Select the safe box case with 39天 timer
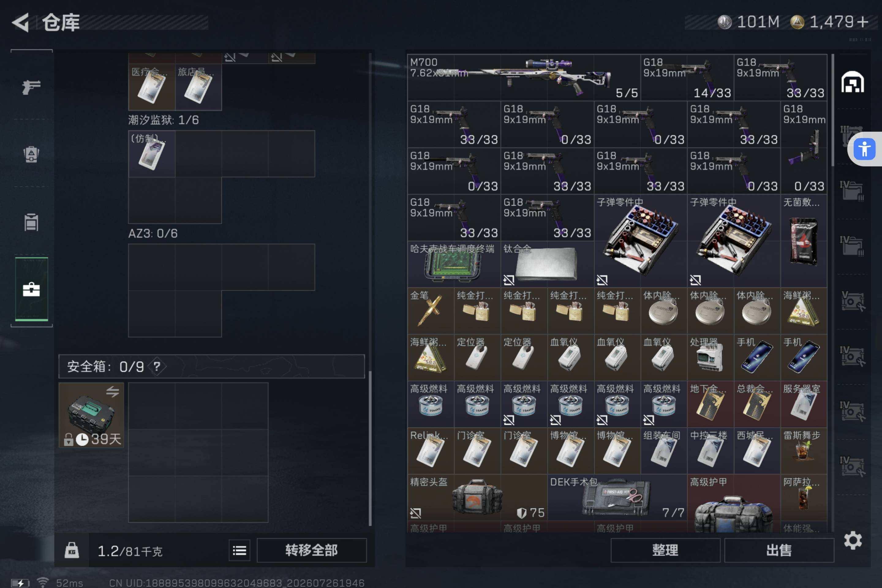The height and width of the screenshot is (588, 882). coord(91,415)
